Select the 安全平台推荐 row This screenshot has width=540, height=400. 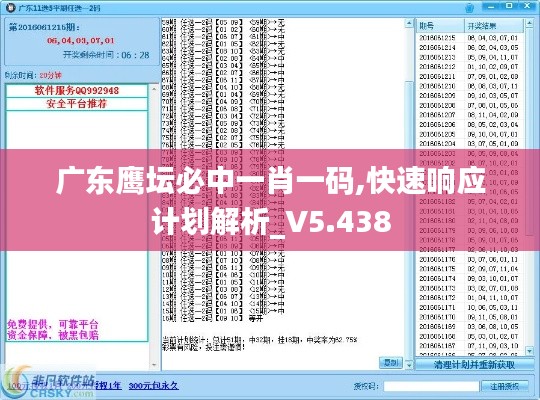coord(77,104)
